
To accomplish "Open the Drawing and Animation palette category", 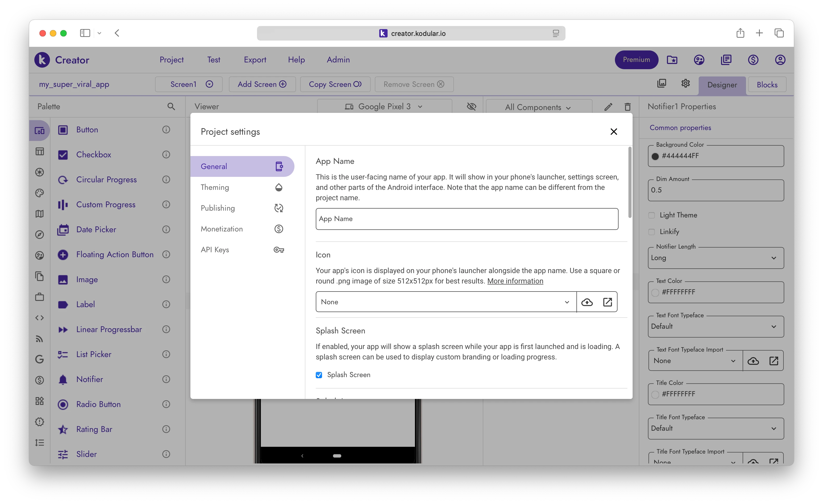I will click(x=40, y=193).
